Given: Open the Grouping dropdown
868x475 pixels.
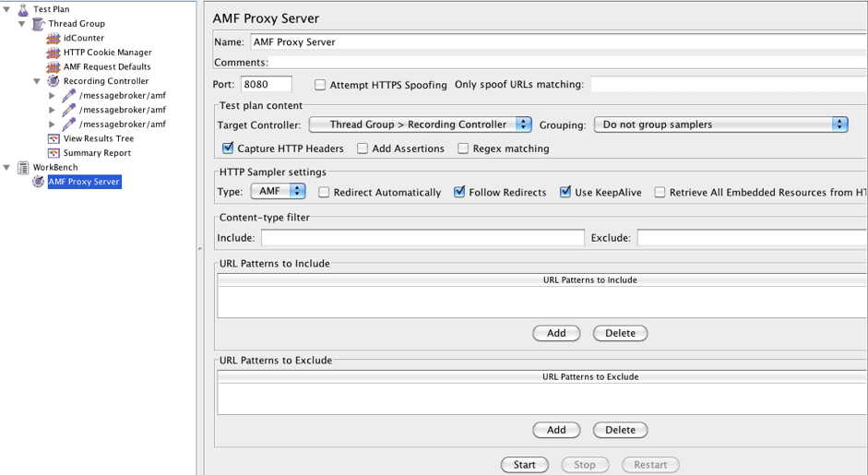Looking at the screenshot, I should 720,125.
